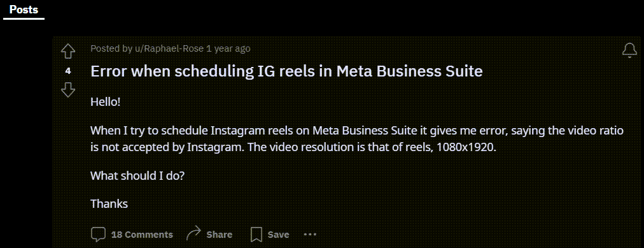Open post titled 'Error when scheduling IG reels'
This screenshot has height=248, width=644.
click(286, 71)
